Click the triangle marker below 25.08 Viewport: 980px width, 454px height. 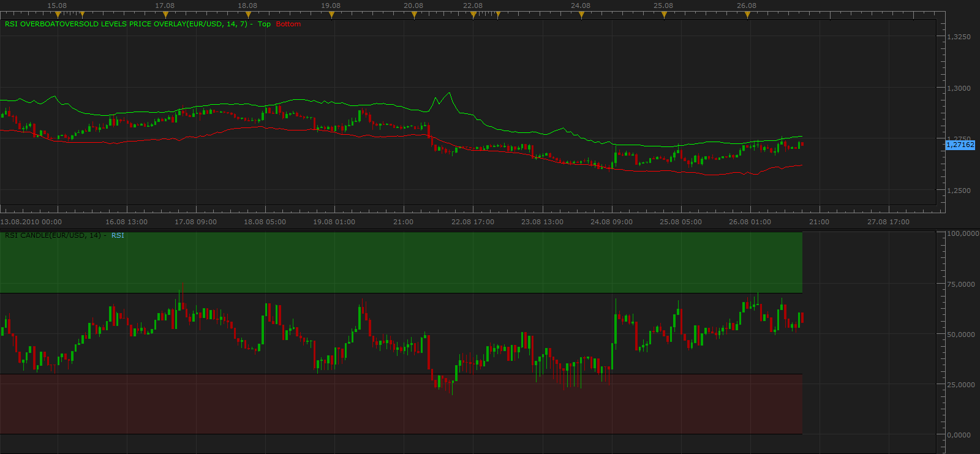(x=664, y=15)
